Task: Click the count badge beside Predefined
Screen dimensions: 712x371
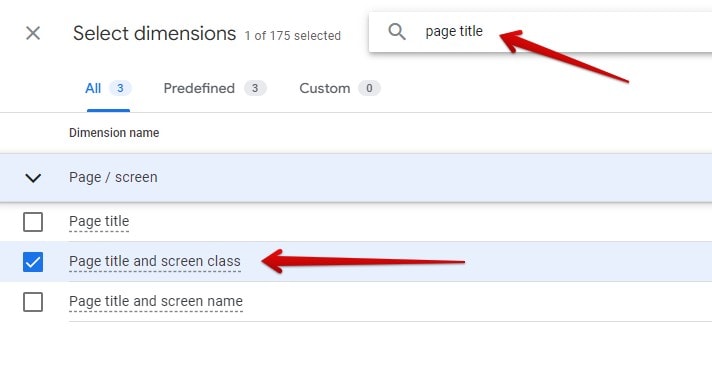Action: point(255,88)
